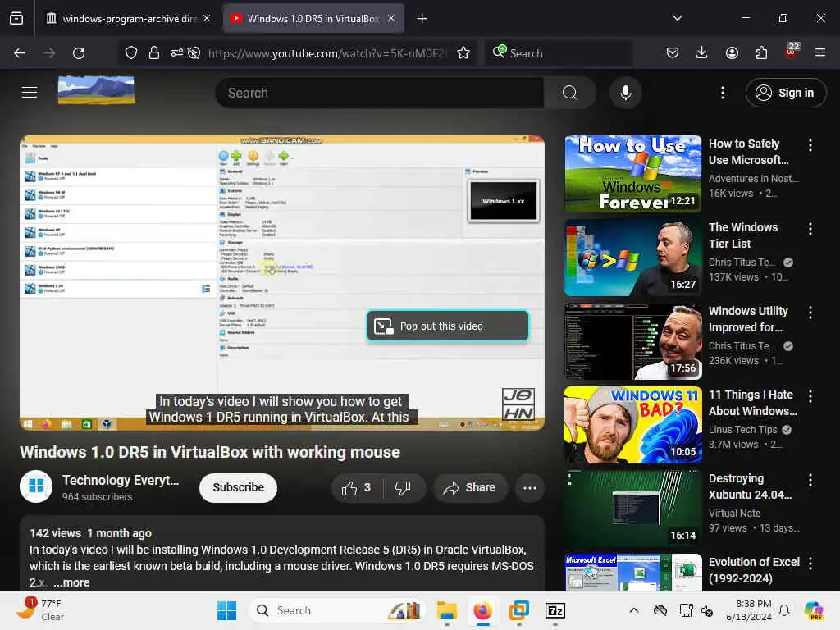The width and height of the screenshot is (840, 630).
Task: Click the blocked autoplay icon
Action: (194, 53)
